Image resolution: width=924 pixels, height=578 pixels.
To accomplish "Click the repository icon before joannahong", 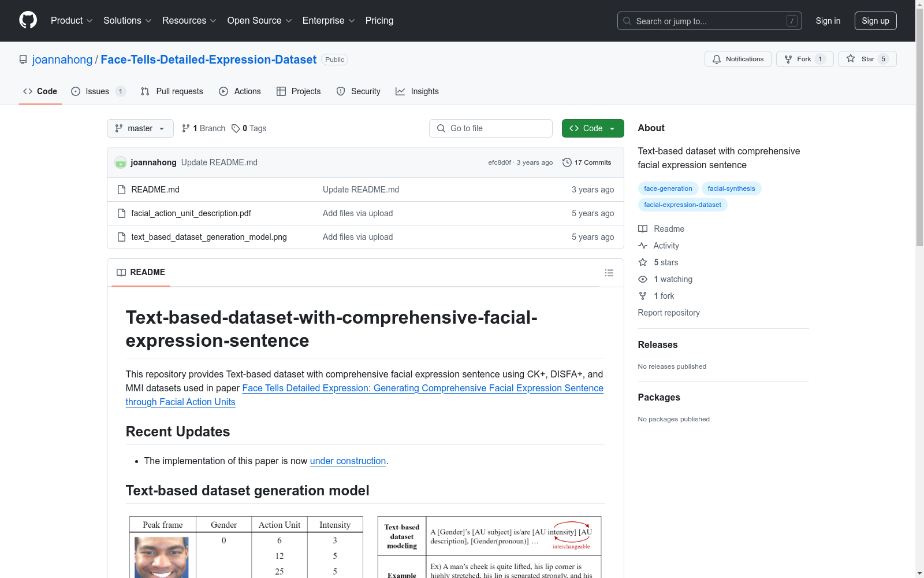I will (23, 60).
